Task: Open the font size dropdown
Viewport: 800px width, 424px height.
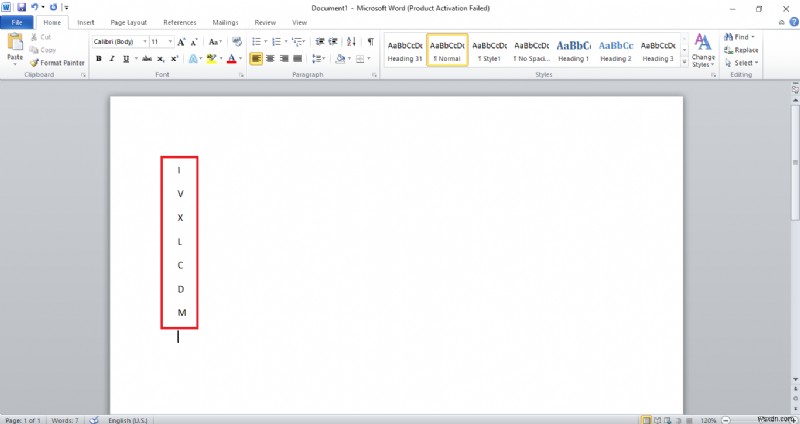Action: coord(170,42)
